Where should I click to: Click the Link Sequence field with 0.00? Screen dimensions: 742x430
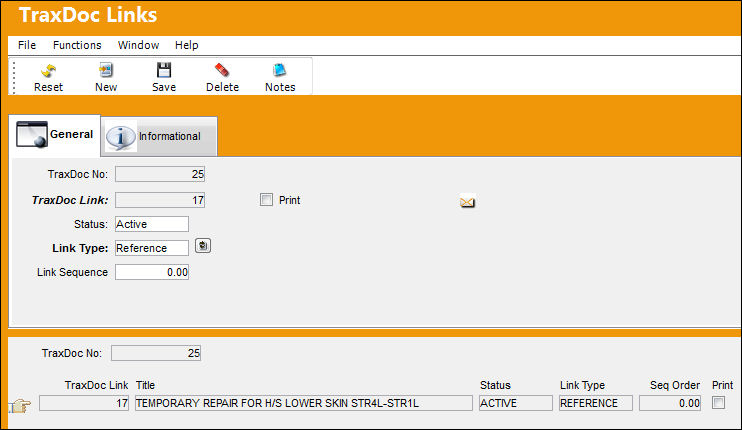pyautogui.click(x=152, y=272)
